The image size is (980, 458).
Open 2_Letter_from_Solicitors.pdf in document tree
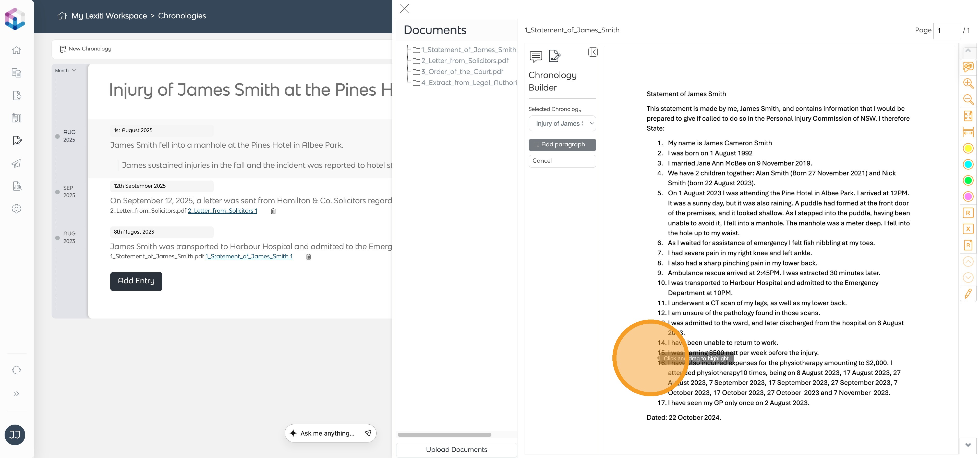pos(465,61)
